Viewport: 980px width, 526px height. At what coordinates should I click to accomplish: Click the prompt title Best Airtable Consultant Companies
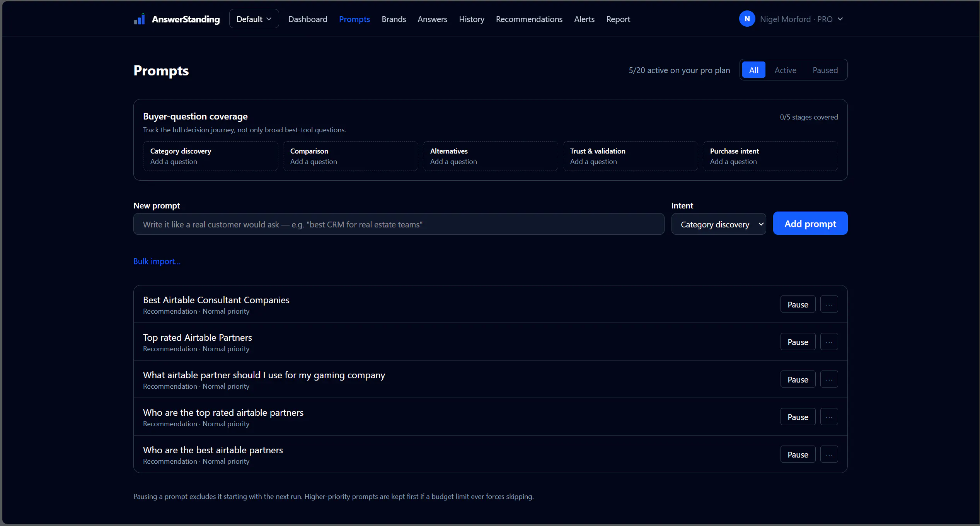[x=216, y=300]
